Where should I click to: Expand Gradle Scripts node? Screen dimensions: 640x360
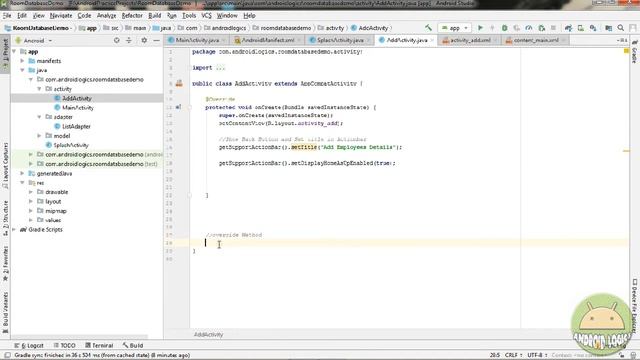[x=15, y=230]
